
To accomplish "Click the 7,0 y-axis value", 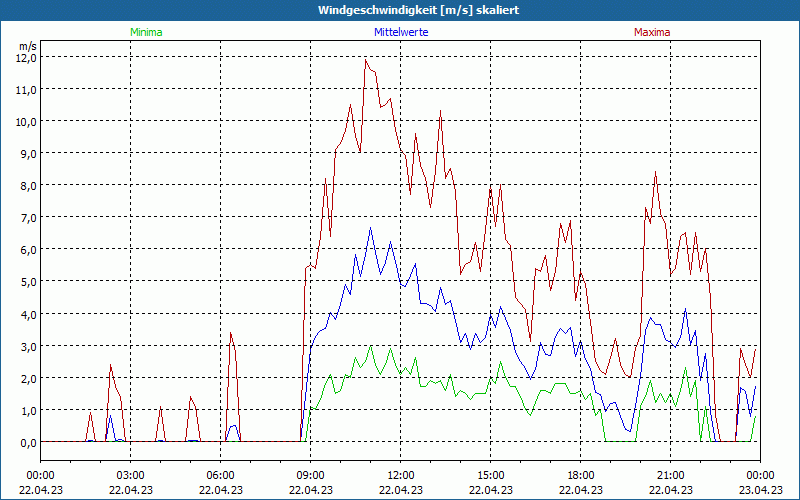I will pyautogui.click(x=30, y=218).
